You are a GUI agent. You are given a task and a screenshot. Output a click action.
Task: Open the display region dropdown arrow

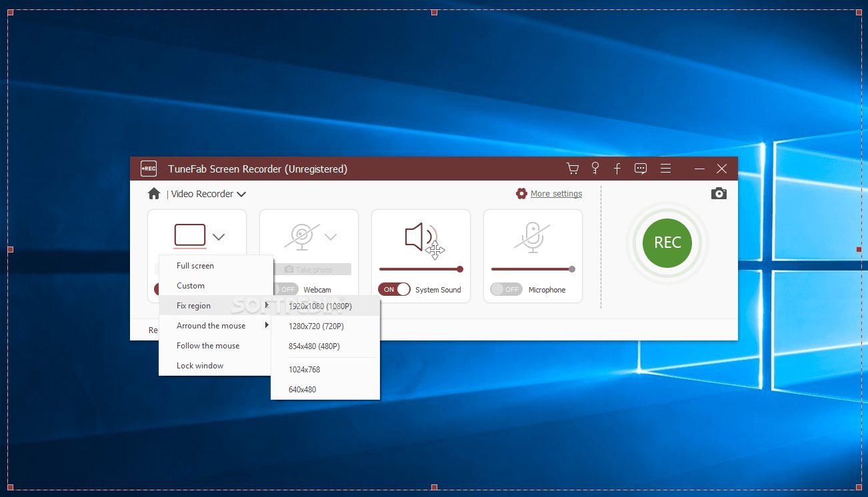coord(219,237)
